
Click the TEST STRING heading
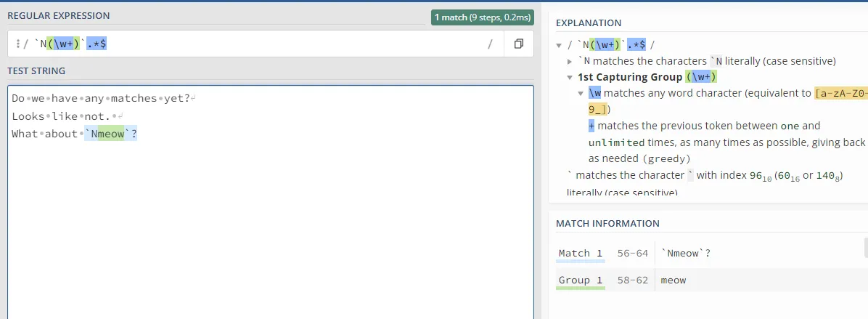click(36, 71)
